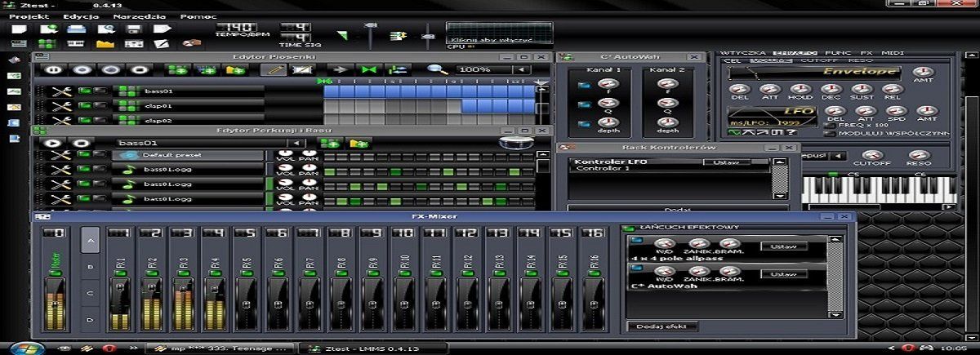Open the Piano Roll toolbar icon
This screenshot has height=355, width=980.
(x=77, y=43)
